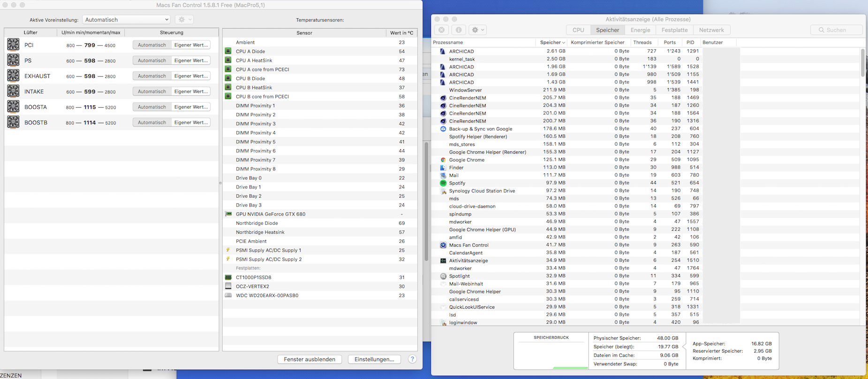Switch to the CPU tab
Viewport: 868px width, 379px height.
click(578, 30)
